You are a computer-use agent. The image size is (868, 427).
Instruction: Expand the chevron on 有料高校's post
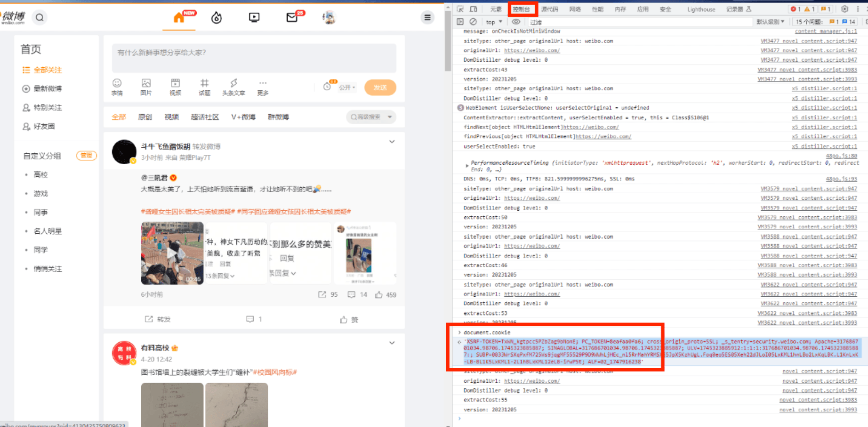tap(392, 343)
